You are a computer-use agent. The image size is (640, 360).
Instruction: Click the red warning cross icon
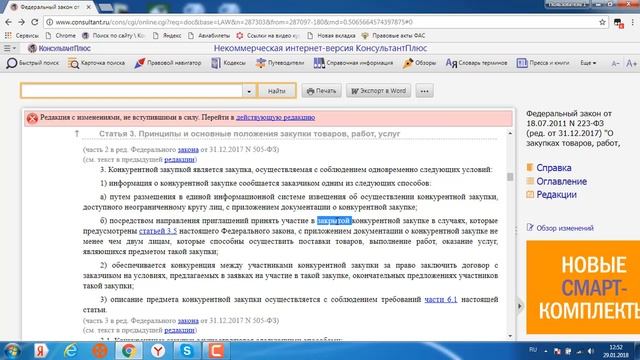pyautogui.click(x=32, y=118)
